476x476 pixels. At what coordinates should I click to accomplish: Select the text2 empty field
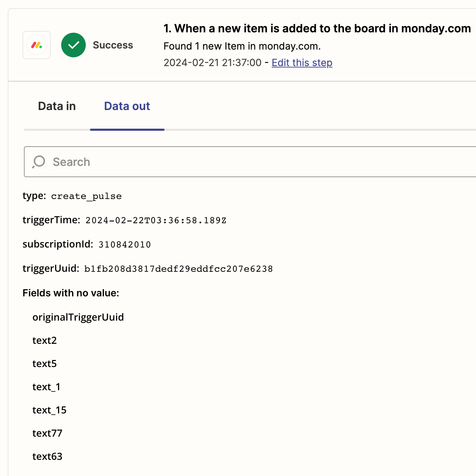45,340
